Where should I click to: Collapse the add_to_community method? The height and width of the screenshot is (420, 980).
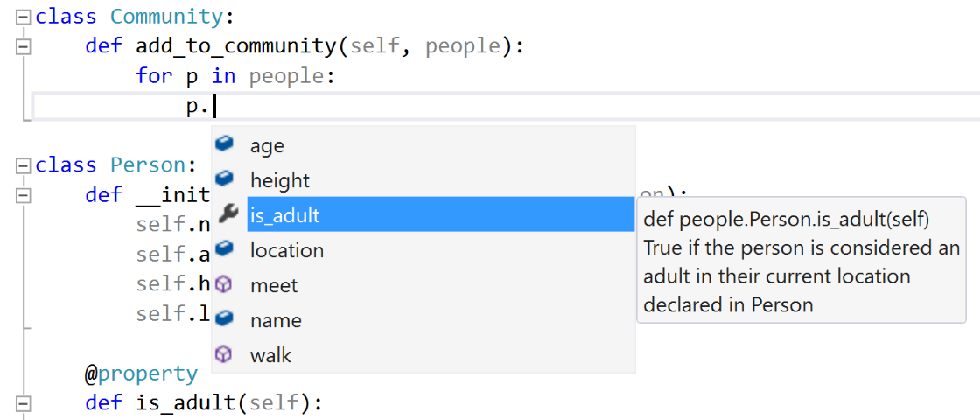(x=24, y=45)
